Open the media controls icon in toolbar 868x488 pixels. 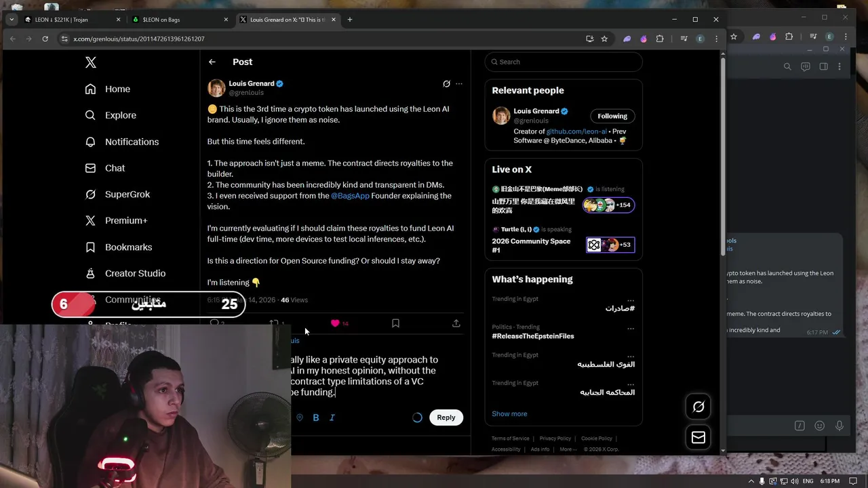pos(684,39)
